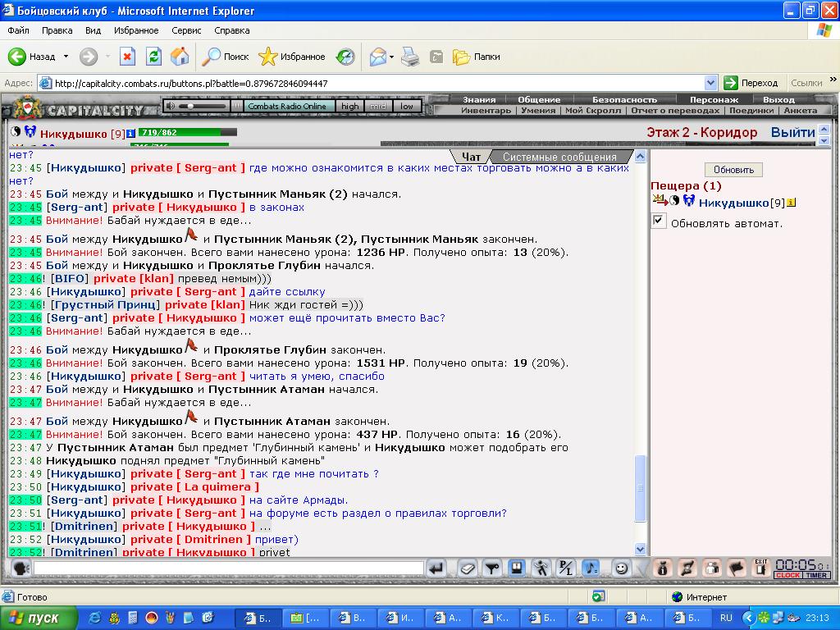Click the crossed tools icon in bottom bar

687,568
